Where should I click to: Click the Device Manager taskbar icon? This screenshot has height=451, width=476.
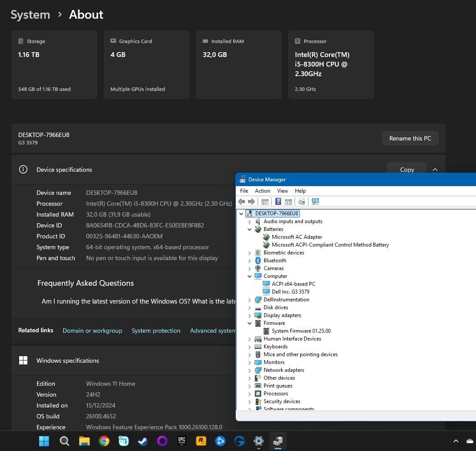pyautogui.click(x=278, y=441)
